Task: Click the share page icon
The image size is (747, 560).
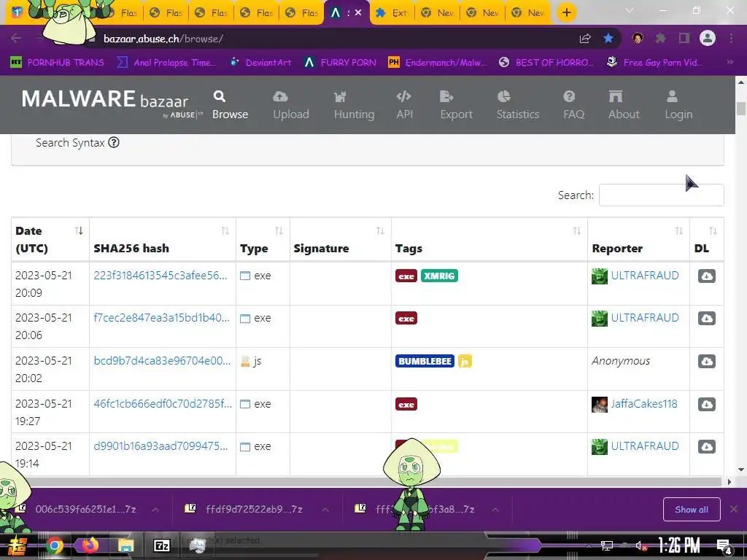Action: click(x=585, y=39)
